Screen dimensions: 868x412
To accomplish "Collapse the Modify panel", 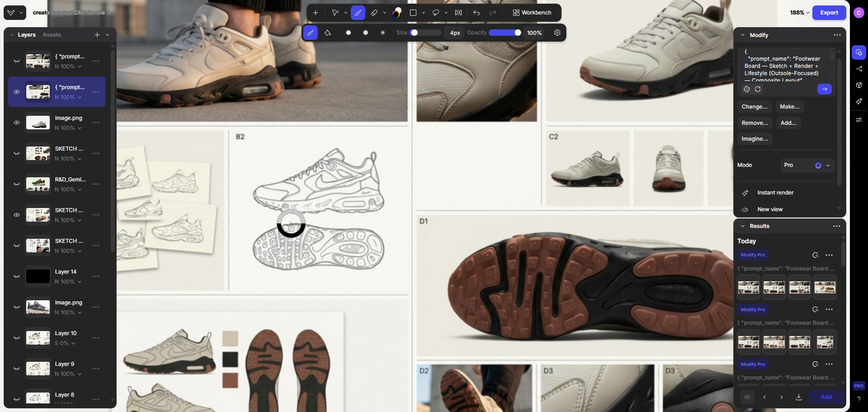I will pos(742,35).
